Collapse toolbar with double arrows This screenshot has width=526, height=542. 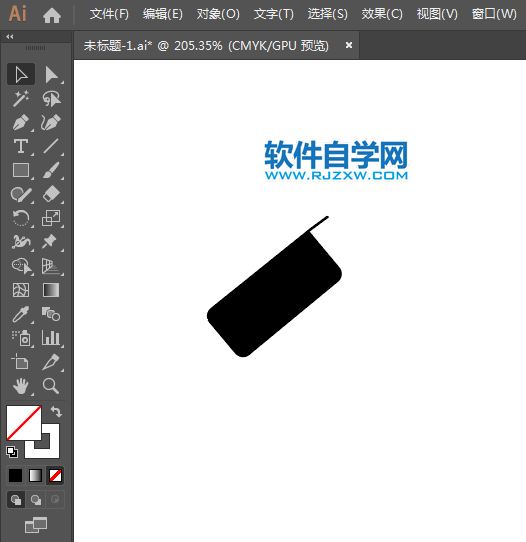point(10,37)
